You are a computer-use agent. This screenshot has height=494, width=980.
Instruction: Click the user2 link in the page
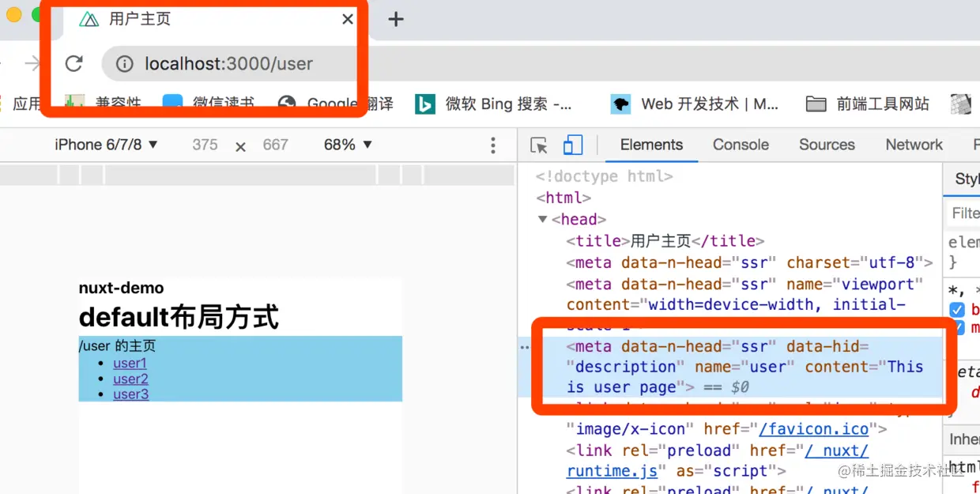130,379
